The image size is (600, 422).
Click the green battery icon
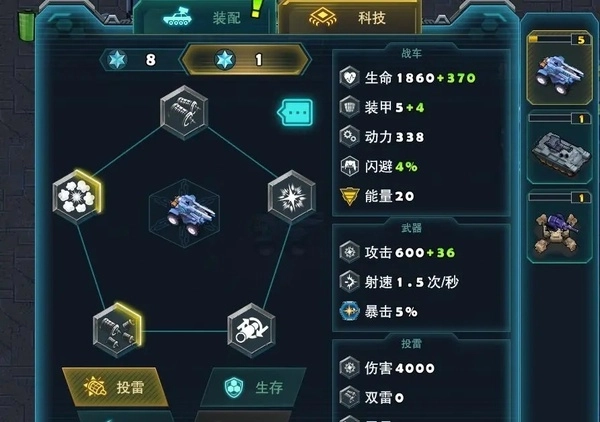[x=26, y=25]
